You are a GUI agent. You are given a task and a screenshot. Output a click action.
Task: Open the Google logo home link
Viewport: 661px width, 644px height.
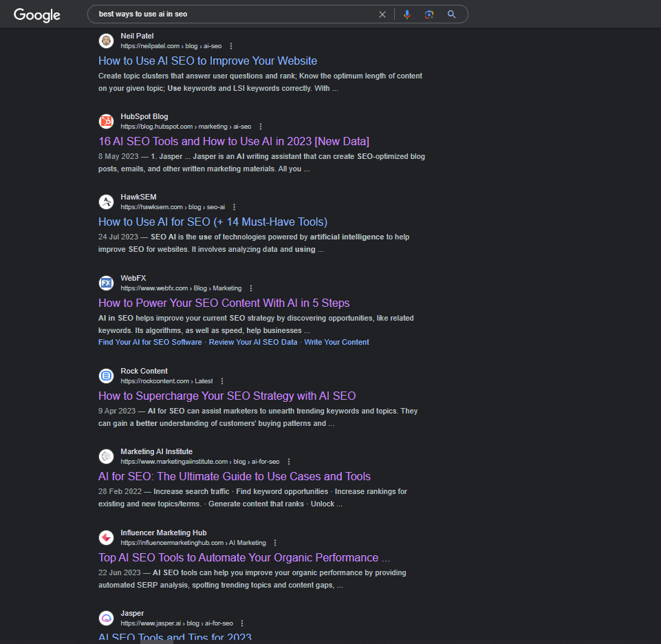(x=37, y=14)
